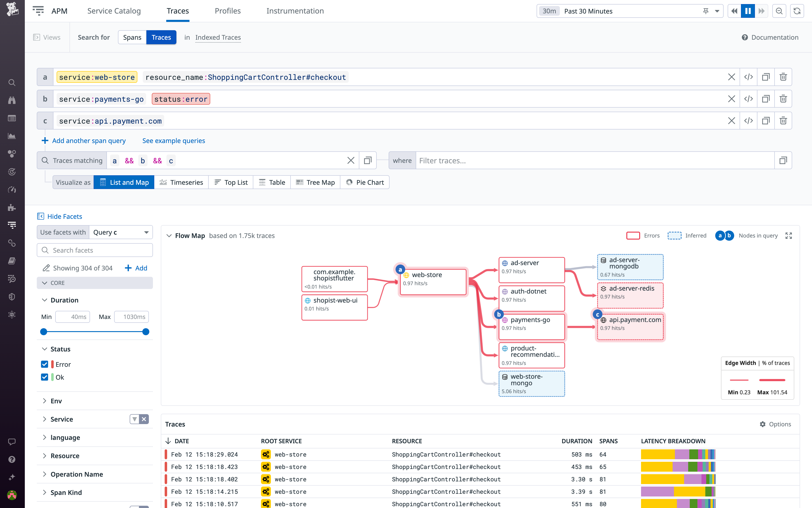Screen dimensions: 812x508
Task: Copy span query a
Action: point(766,77)
